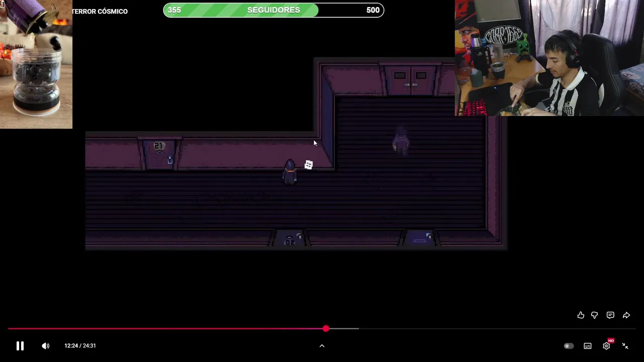Click the TERROR CÓSMICO title text
The height and width of the screenshot is (362, 644).
(100, 11)
